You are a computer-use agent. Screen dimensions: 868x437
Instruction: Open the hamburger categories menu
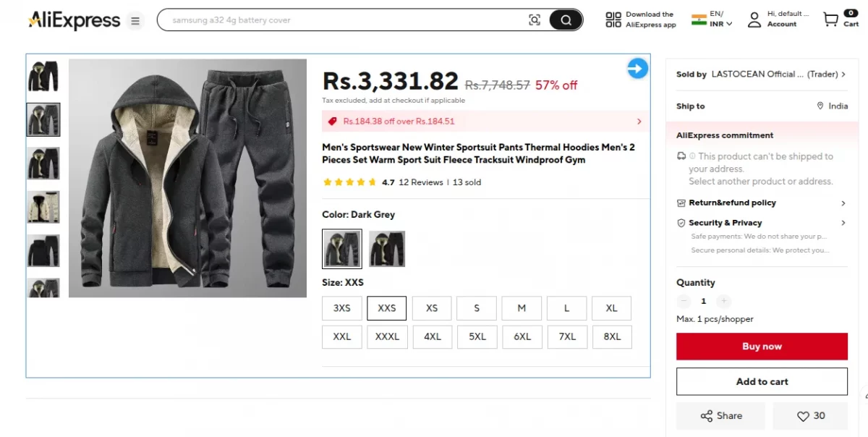click(x=135, y=21)
